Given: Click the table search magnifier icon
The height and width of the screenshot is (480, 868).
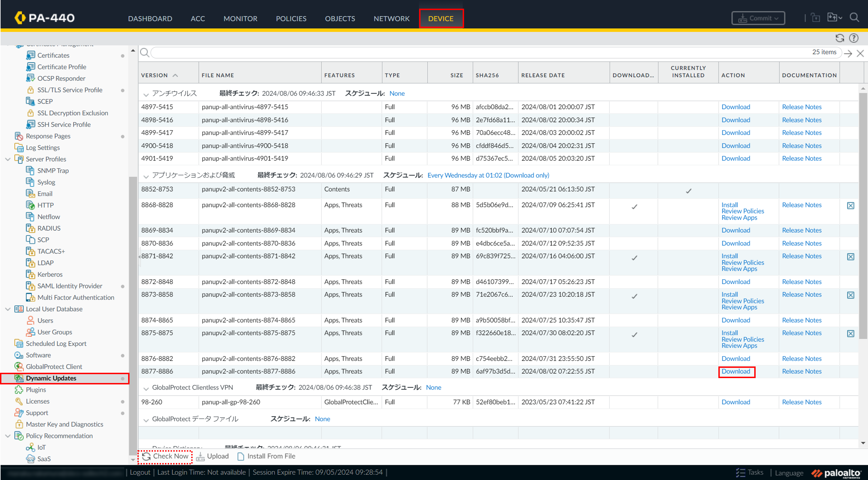Looking at the screenshot, I should coord(145,53).
